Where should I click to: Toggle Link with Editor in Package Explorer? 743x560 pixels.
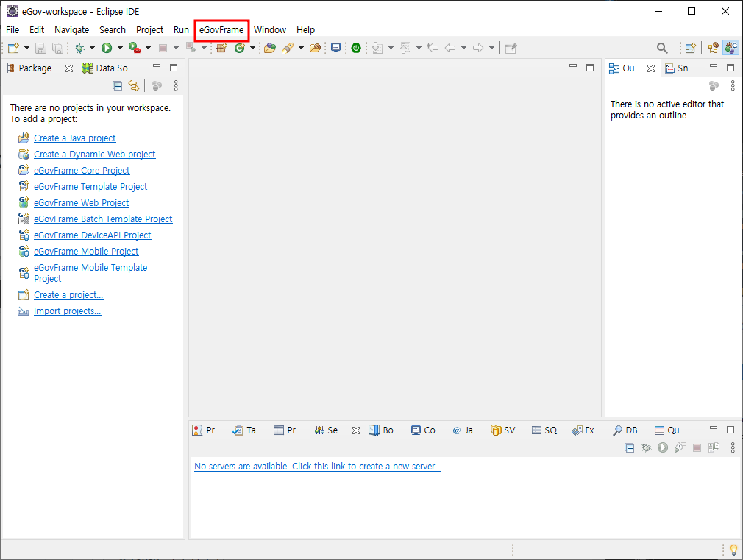pyautogui.click(x=134, y=86)
